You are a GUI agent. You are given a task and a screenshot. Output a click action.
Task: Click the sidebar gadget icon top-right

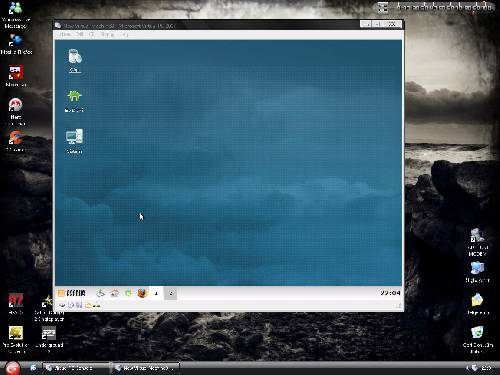click(383, 7)
